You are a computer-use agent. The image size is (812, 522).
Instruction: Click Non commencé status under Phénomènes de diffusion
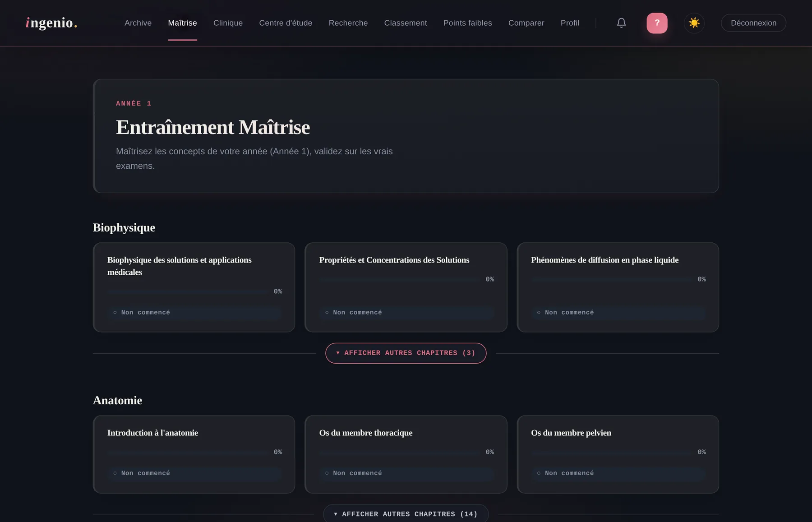(x=618, y=313)
